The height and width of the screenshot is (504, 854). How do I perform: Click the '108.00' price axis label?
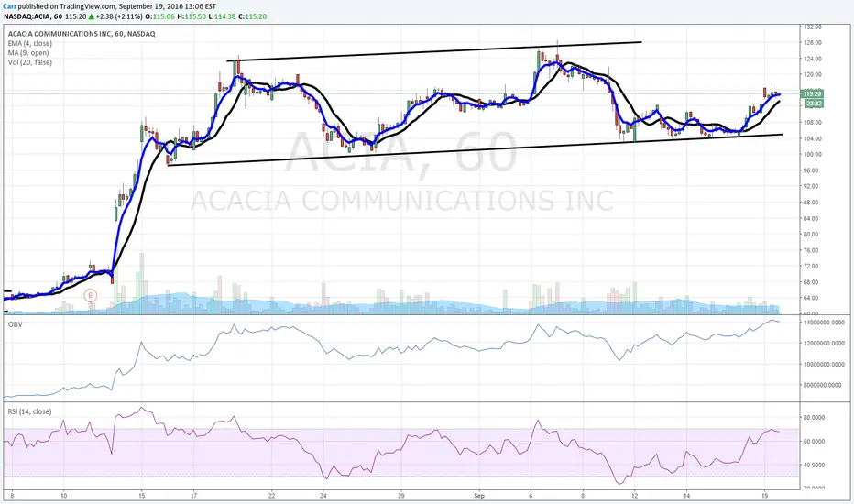[813, 123]
